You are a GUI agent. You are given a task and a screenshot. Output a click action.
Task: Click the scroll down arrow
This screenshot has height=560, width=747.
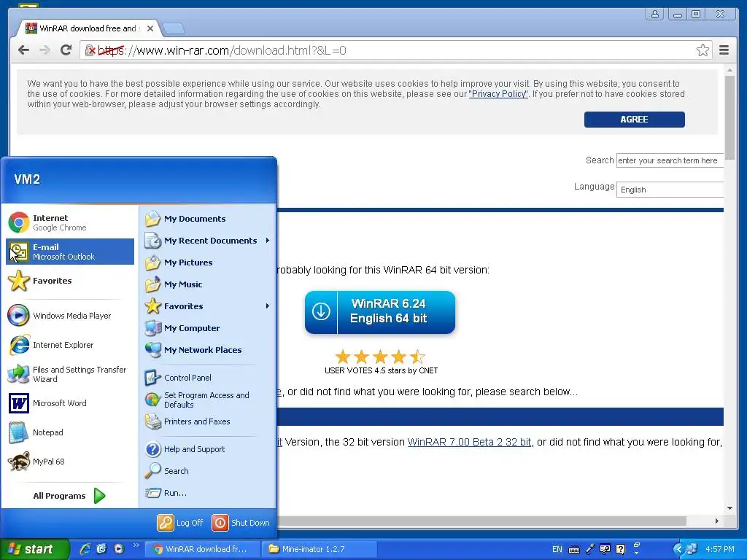pos(729,508)
